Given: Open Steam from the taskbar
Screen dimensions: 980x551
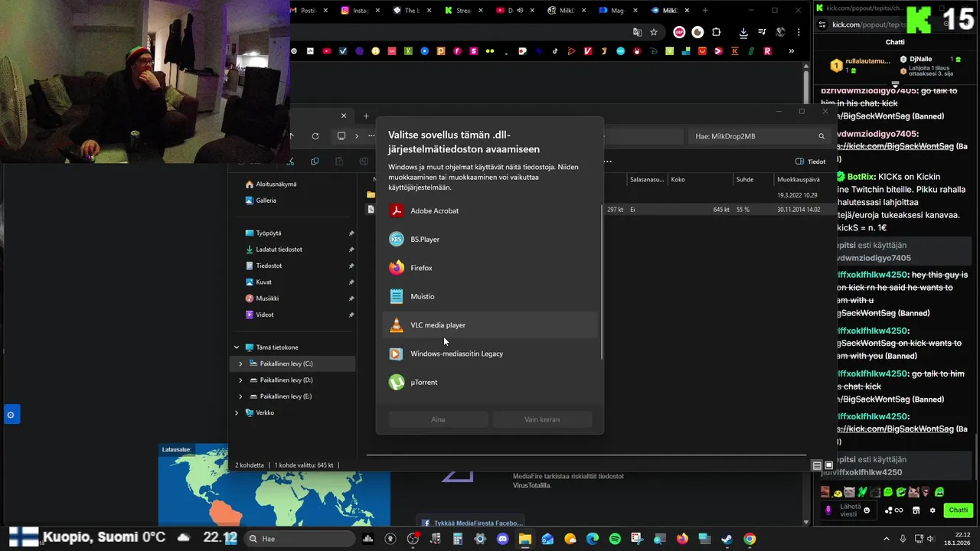Looking at the screenshot, I should click(x=727, y=539).
